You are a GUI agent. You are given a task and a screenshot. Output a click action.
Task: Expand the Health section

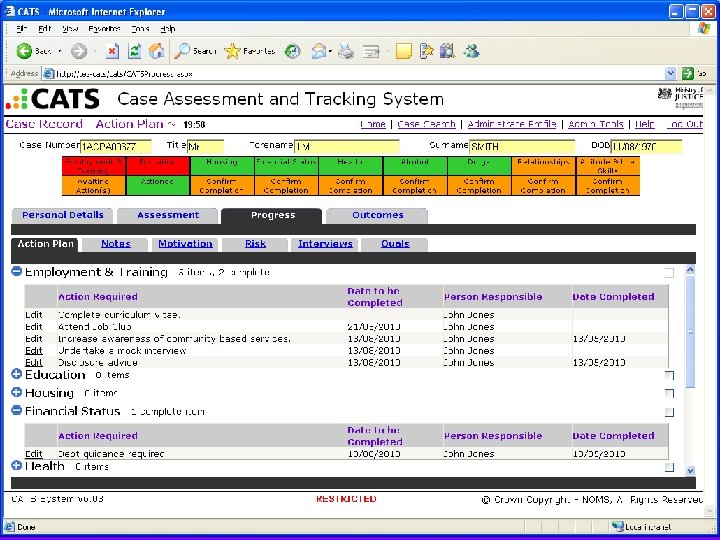17,465
